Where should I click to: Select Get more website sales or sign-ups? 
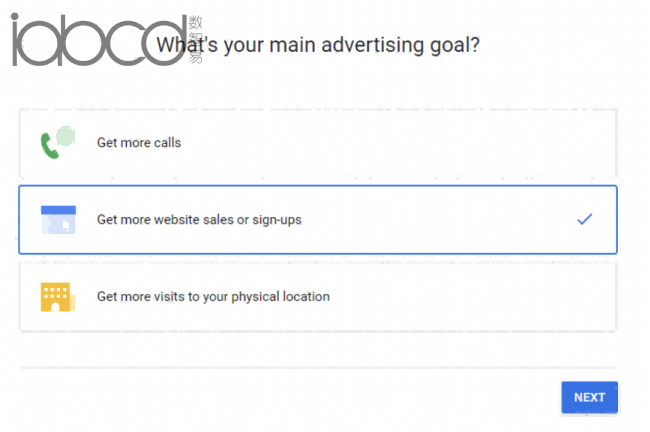(x=318, y=220)
